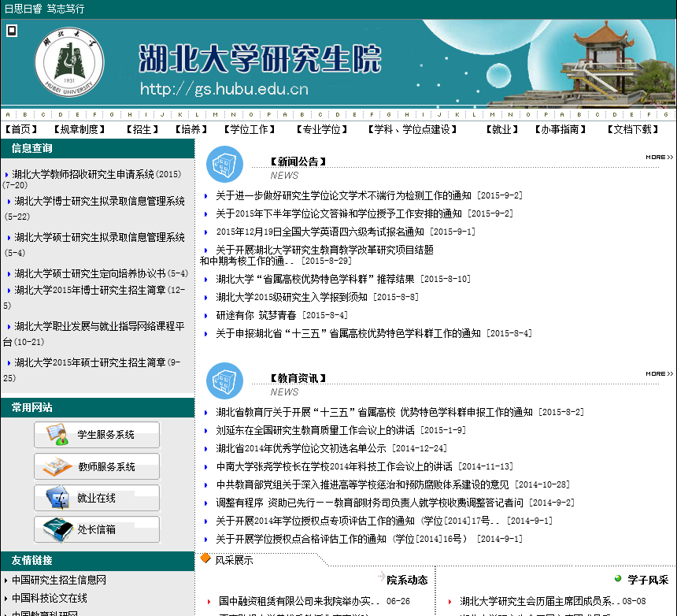Viewport: 677px width, 616px height.
Task: Open 中国科技论文在线 friendly link
Action: (50, 598)
